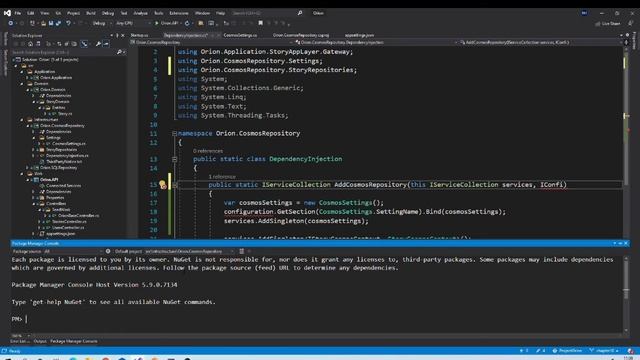Click the Undo toolbar icon
Screen dimensions: 640x360
[x=69, y=23]
